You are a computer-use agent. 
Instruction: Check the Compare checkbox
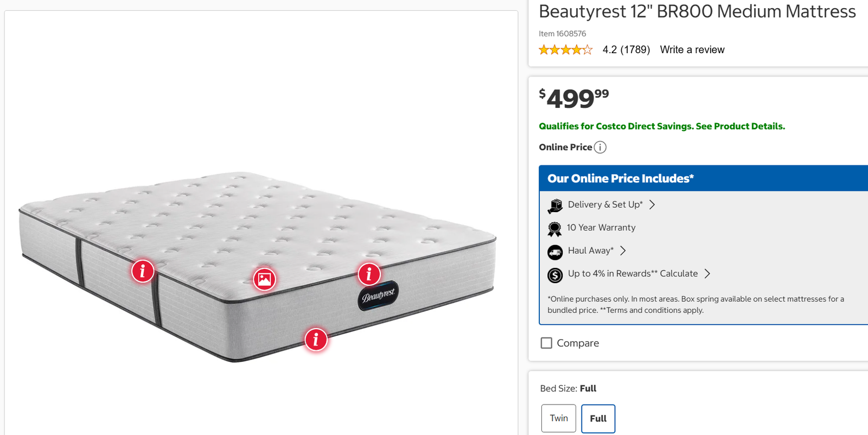[x=546, y=343]
